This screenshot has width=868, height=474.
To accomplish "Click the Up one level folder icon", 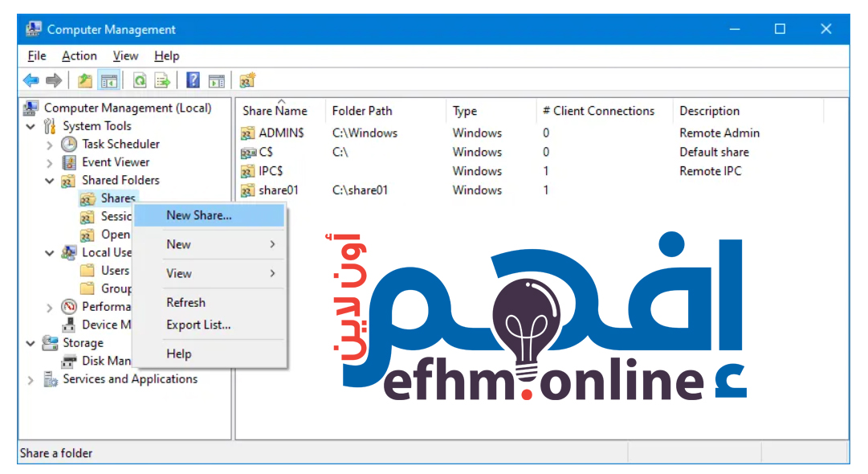I will coord(84,81).
